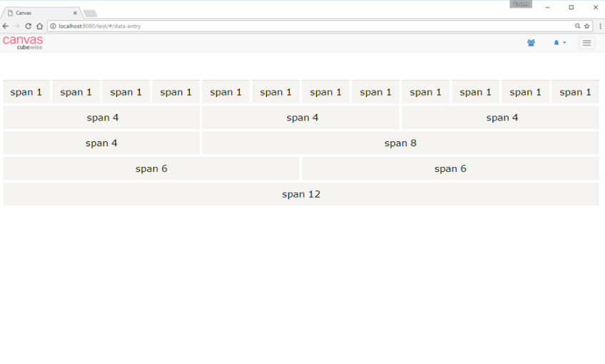
Task: Select the left span 6 block
Action: coord(151,168)
